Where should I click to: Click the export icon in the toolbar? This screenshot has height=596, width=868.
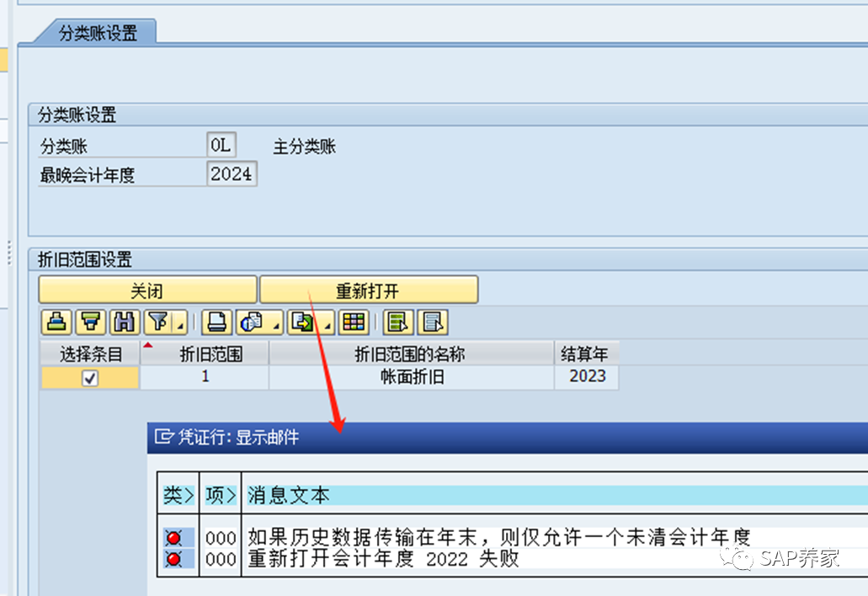303,322
